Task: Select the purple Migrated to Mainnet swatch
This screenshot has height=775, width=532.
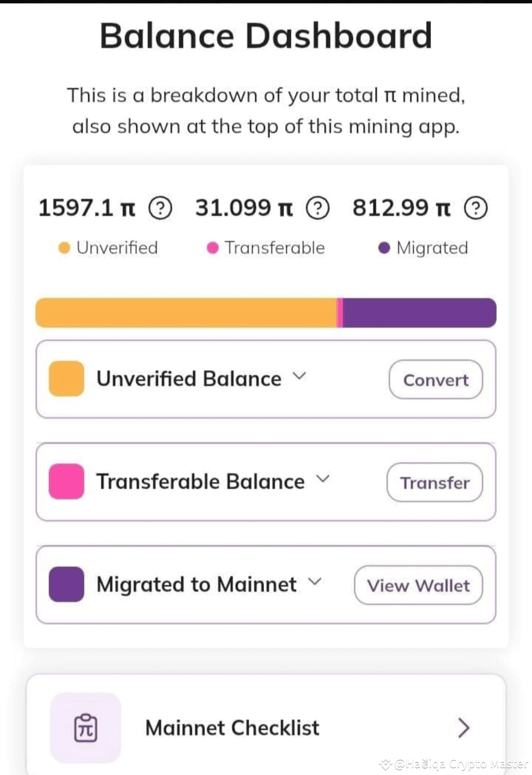Action: click(x=66, y=584)
